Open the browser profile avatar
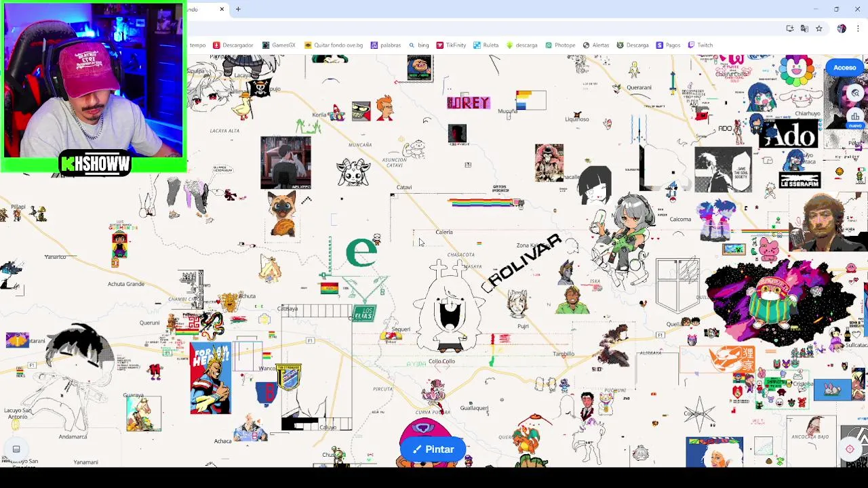Viewport: 868px width, 488px height. pos(842,28)
